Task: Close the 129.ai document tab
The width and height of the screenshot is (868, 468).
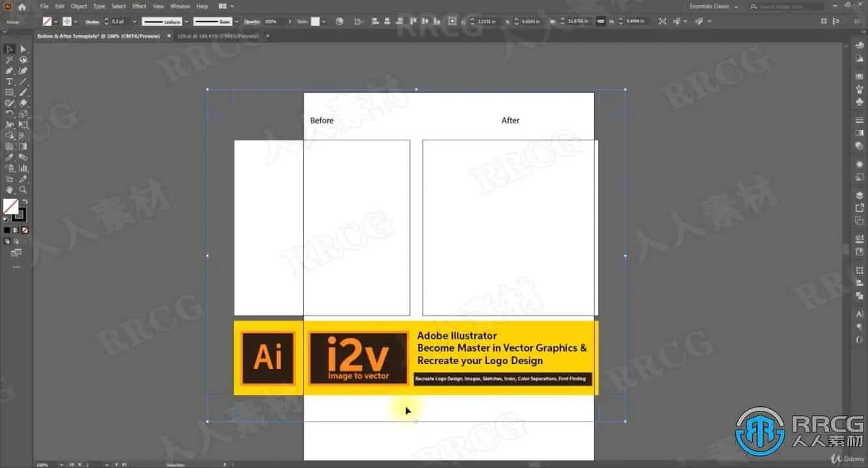Action: click(x=267, y=36)
